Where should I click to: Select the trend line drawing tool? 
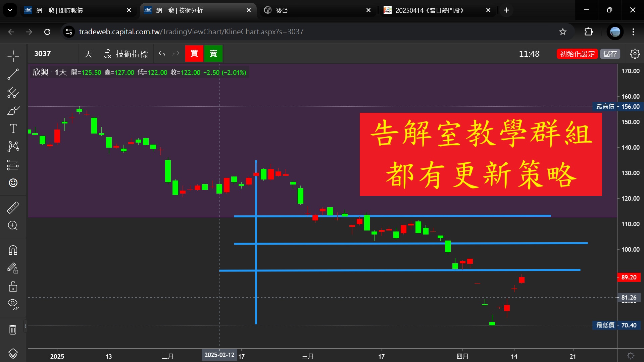[x=13, y=74]
